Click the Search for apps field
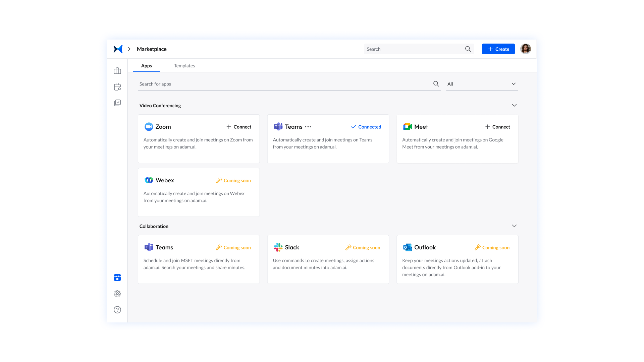 tap(235, 84)
